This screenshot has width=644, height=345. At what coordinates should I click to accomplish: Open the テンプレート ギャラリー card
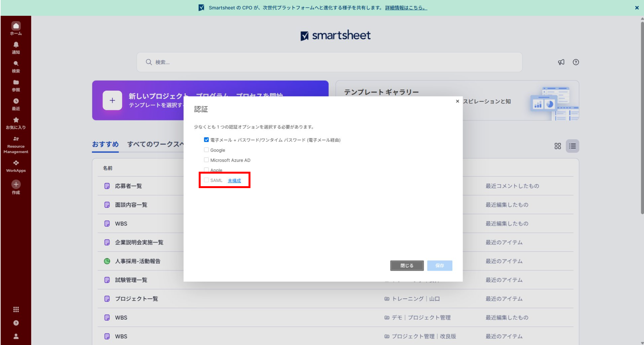[457, 100]
